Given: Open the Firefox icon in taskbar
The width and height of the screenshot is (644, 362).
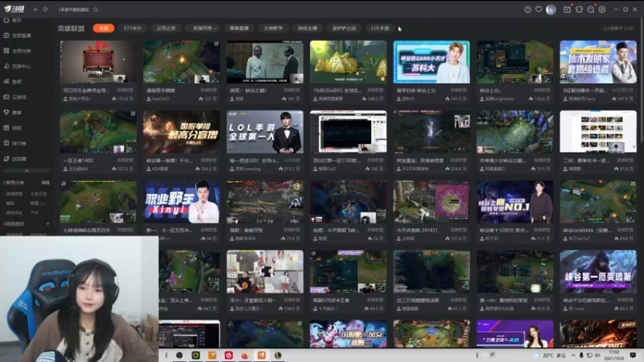Looking at the screenshot, I should point(246,356).
